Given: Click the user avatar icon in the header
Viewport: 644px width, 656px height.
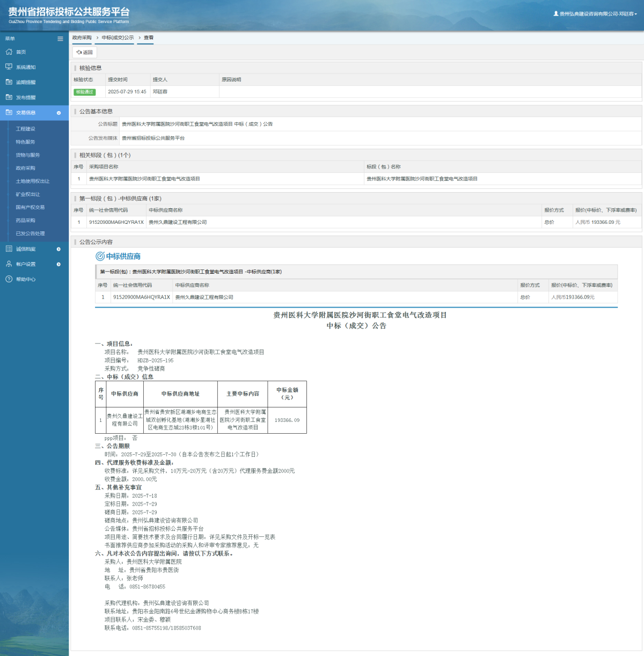Looking at the screenshot, I should [556, 14].
